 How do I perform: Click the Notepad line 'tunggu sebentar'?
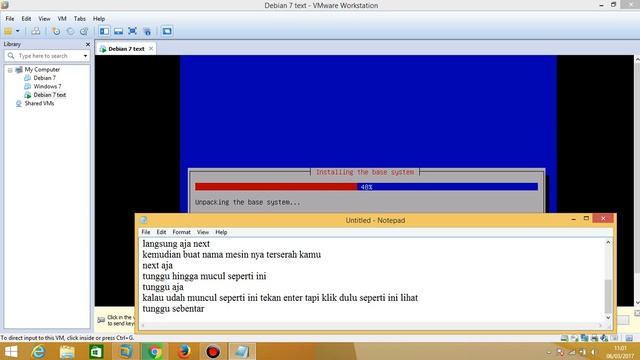173,309
